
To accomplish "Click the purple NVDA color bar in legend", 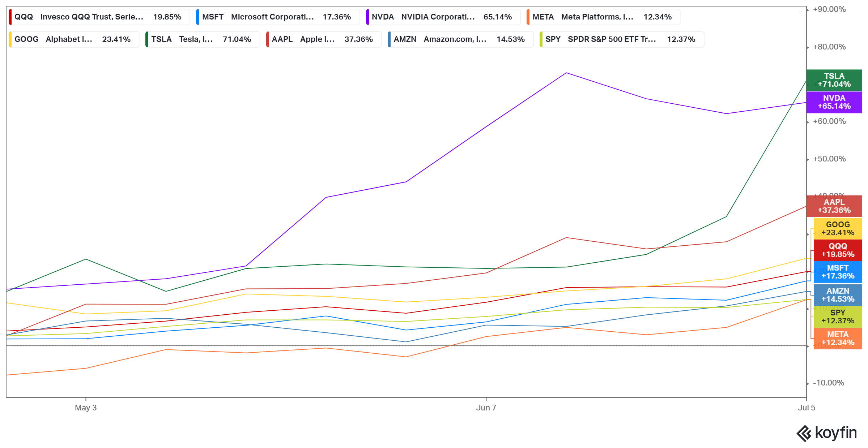I will coord(367,17).
